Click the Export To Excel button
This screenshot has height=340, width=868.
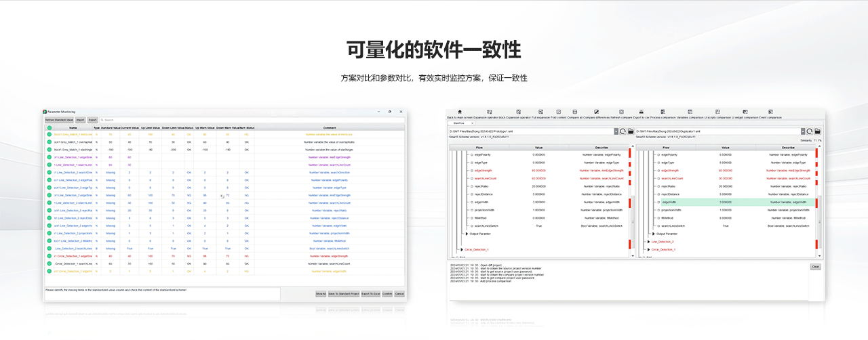pyautogui.click(x=370, y=294)
